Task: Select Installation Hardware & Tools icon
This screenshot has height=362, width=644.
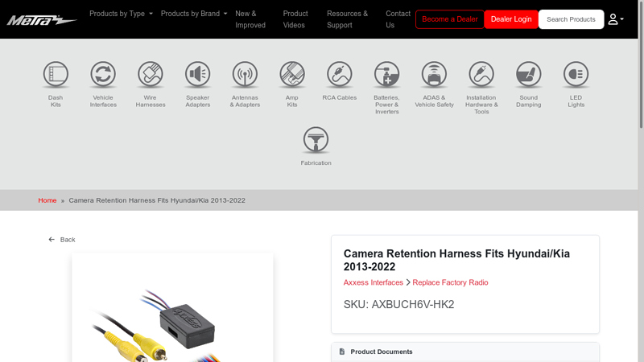Action: pyautogui.click(x=481, y=74)
